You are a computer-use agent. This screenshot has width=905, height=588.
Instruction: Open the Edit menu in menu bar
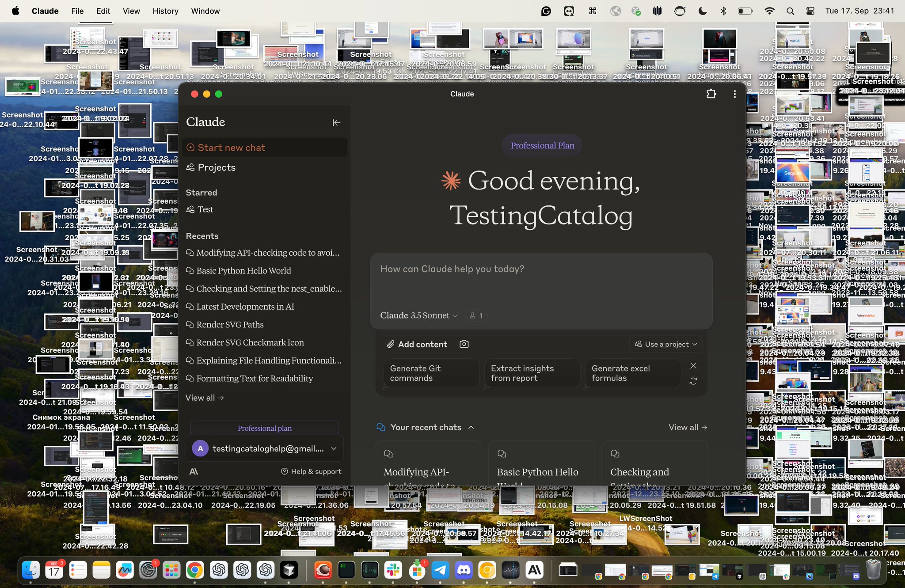103,11
